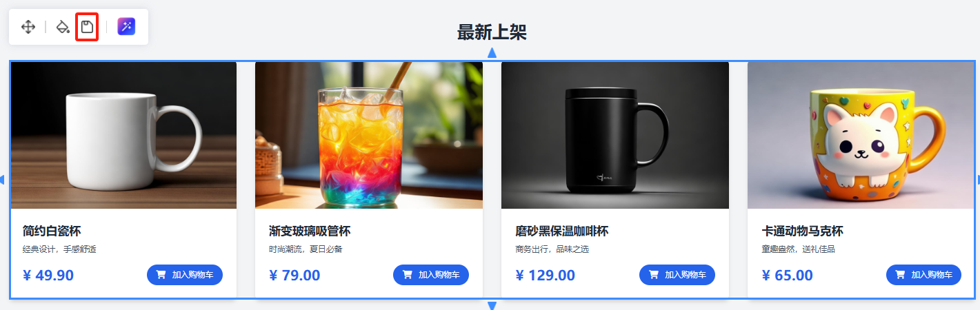Select the move handle icon in toolbar
Viewport: 980px width, 310px height.
tap(28, 27)
